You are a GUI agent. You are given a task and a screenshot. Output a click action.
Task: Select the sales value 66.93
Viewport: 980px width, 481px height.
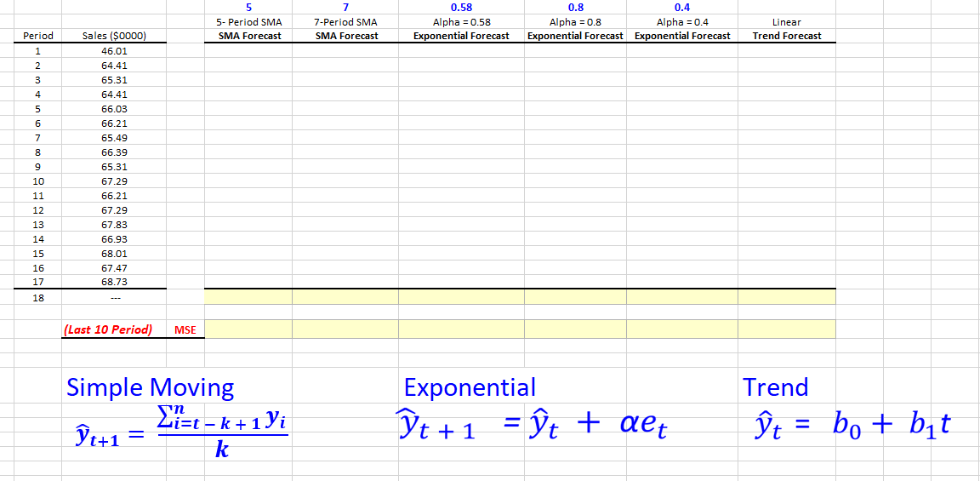[x=114, y=238]
